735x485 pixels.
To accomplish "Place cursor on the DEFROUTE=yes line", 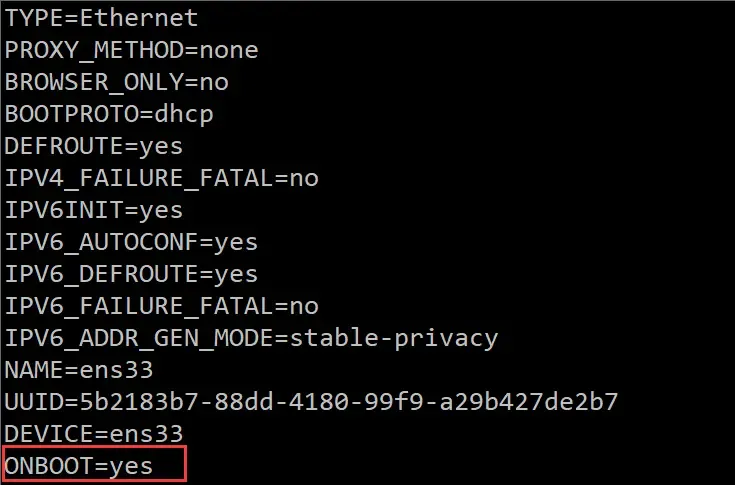I will click(x=94, y=146).
